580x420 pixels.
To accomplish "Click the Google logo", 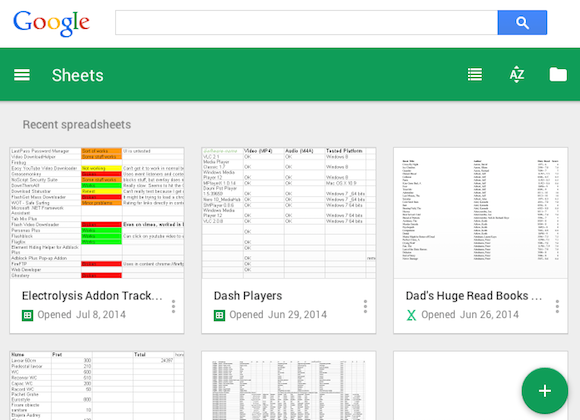I will tap(51, 23).
